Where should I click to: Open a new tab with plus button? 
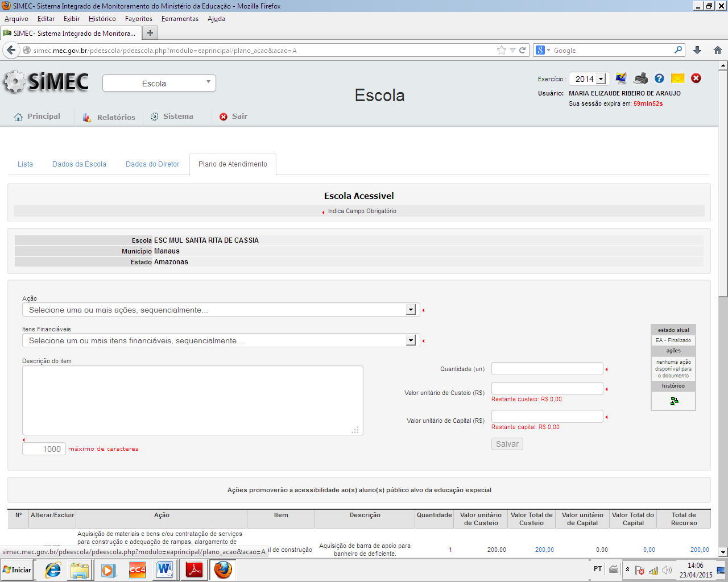click(150, 33)
